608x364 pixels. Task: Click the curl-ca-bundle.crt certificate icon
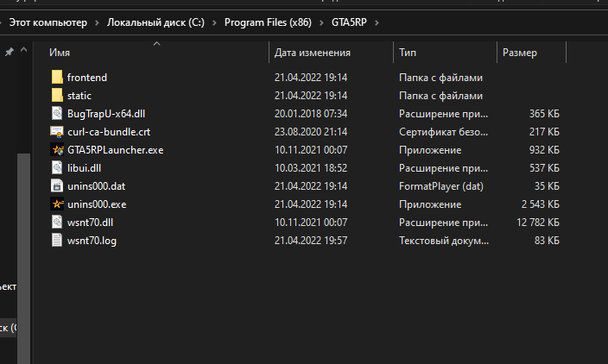(x=57, y=132)
